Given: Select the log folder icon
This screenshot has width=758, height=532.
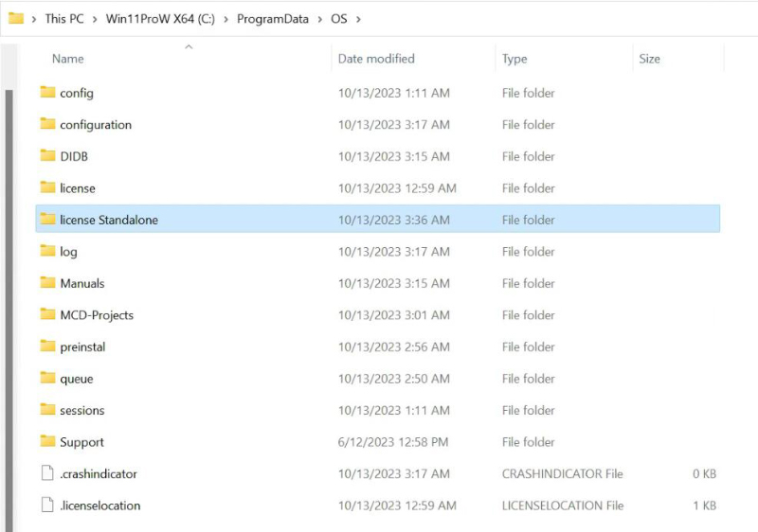Looking at the screenshot, I should pos(47,251).
